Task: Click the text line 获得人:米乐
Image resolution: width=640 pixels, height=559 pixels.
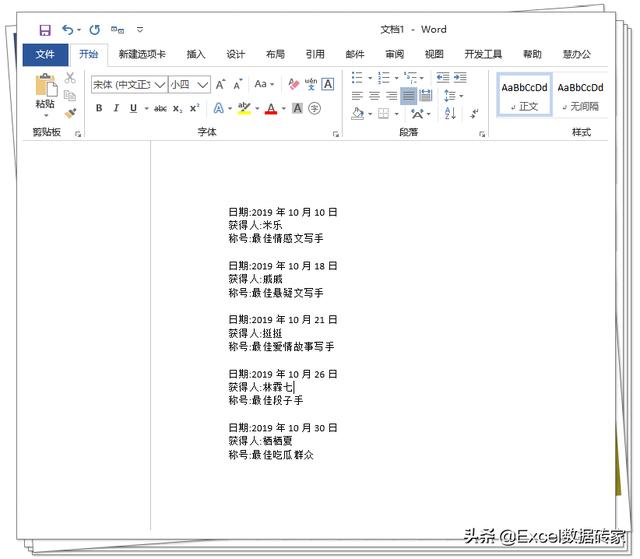Action: pos(255,225)
